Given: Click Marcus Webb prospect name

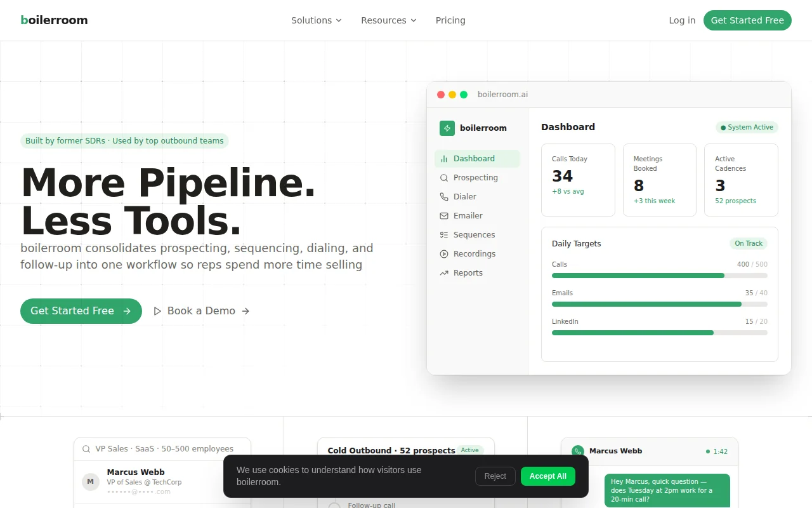Looking at the screenshot, I should [x=136, y=472].
